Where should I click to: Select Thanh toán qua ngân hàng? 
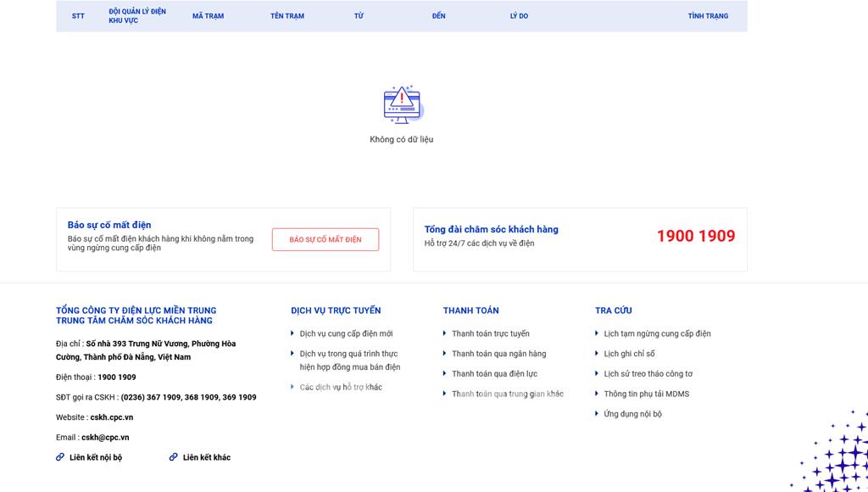click(498, 354)
